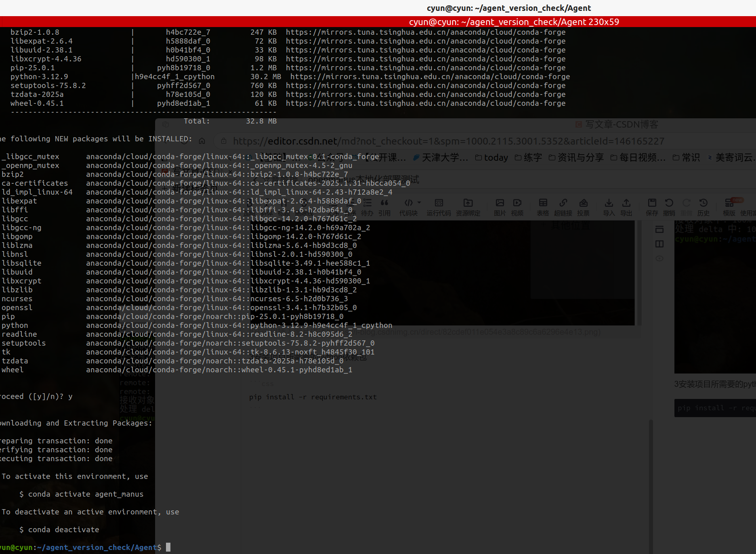Viewport: 756px width, 554px height.
Task: Open revision 历史 history icon
Action: tap(703, 207)
